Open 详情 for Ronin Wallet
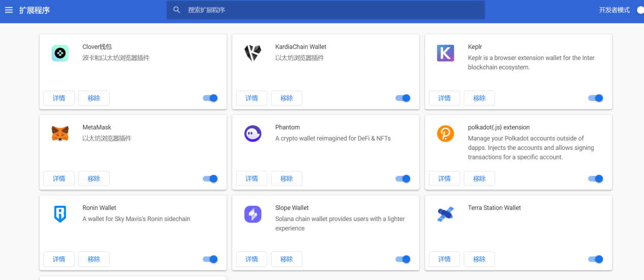 click(x=59, y=259)
